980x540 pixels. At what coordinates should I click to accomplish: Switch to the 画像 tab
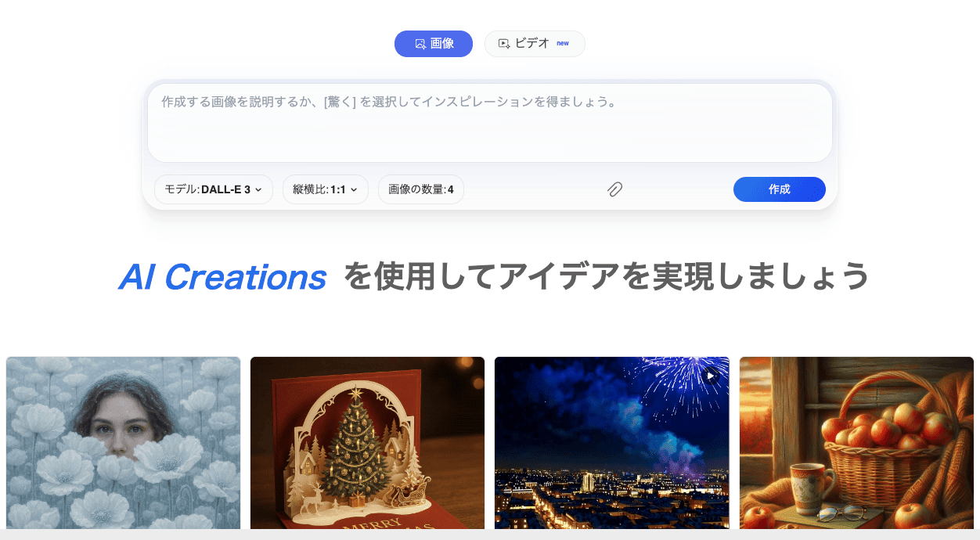point(434,44)
